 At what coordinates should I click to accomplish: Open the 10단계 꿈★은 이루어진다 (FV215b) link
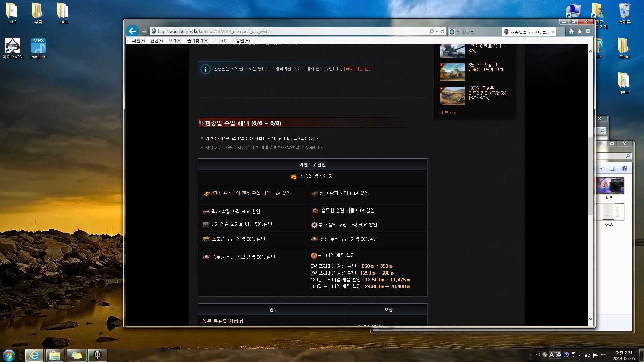click(x=487, y=93)
